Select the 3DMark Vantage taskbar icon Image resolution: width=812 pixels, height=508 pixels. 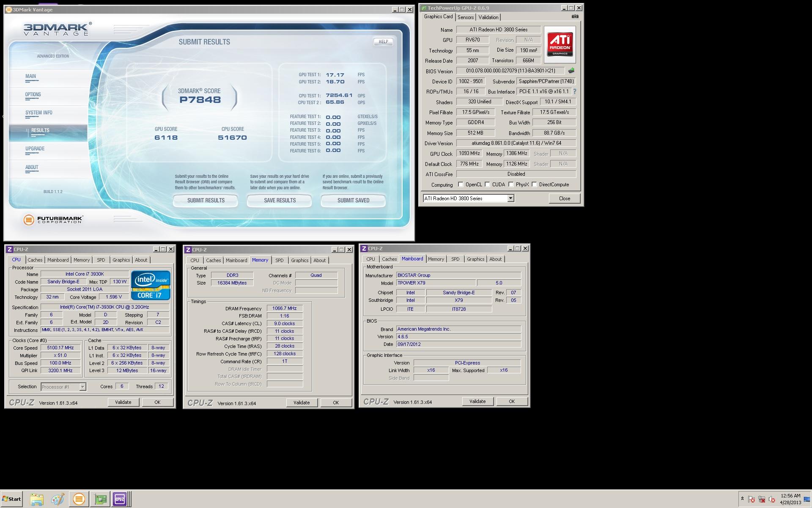click(79, 500)
